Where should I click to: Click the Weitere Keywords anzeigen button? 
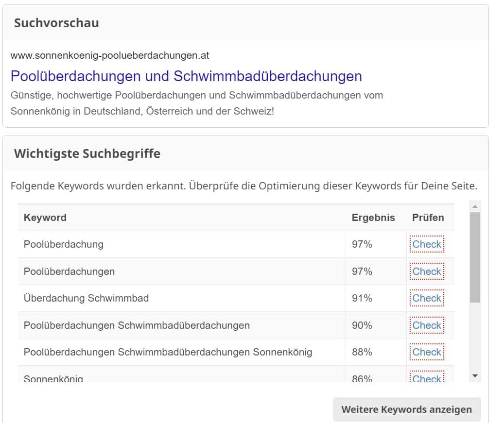tap(407, 409)
